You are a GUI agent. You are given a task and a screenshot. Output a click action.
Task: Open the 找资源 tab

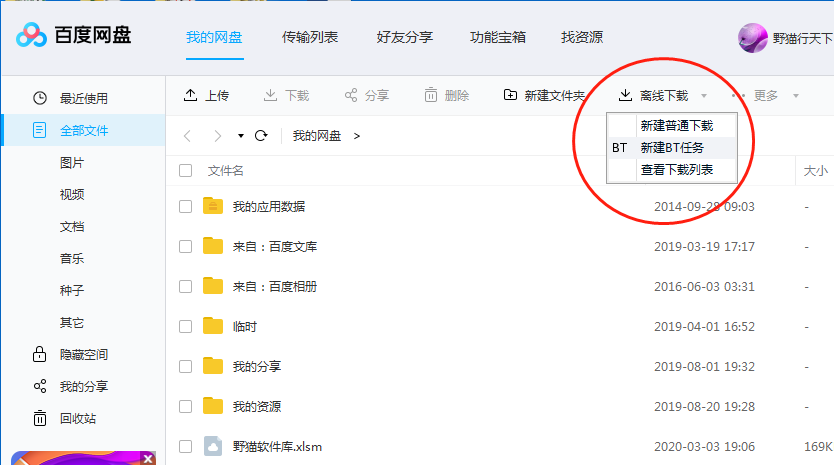582,37
